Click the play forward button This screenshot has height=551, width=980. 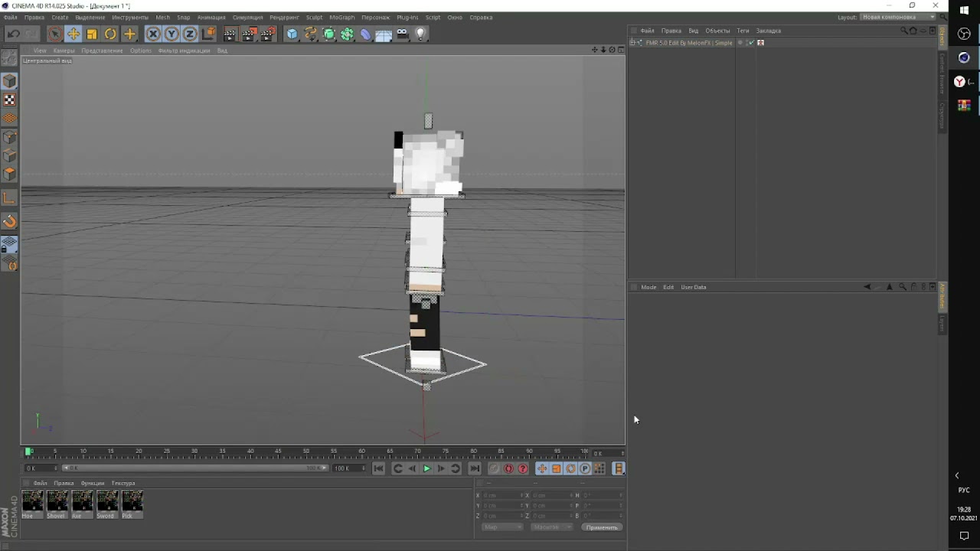click(426, 468)
